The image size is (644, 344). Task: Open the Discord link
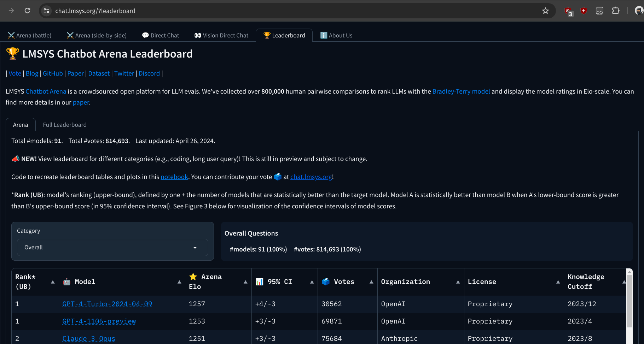tap(149, 73)
